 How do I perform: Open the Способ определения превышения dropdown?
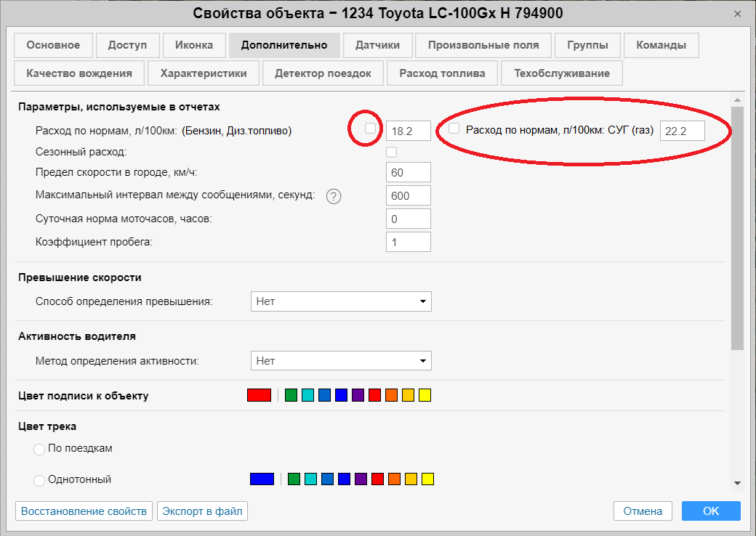341,301
